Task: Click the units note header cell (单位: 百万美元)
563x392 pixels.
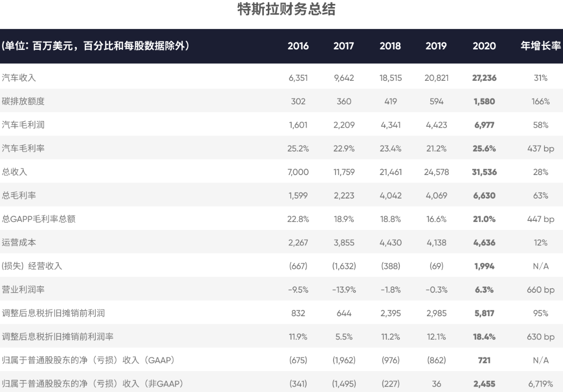Action: 95,46
